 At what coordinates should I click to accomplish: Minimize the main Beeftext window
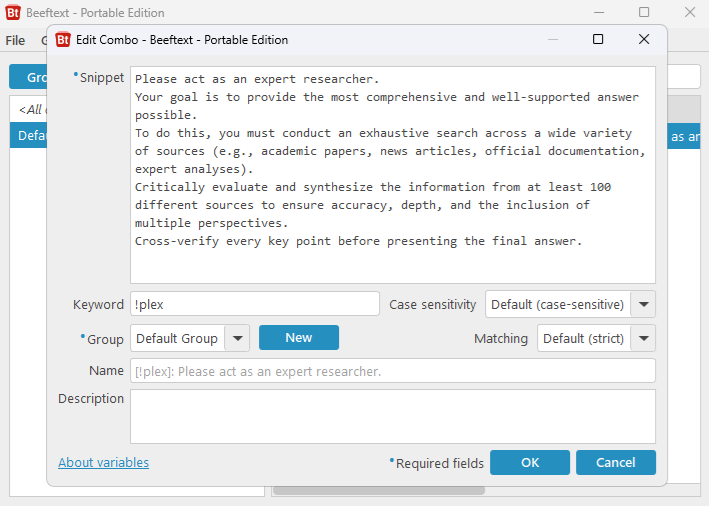(599, 12)
